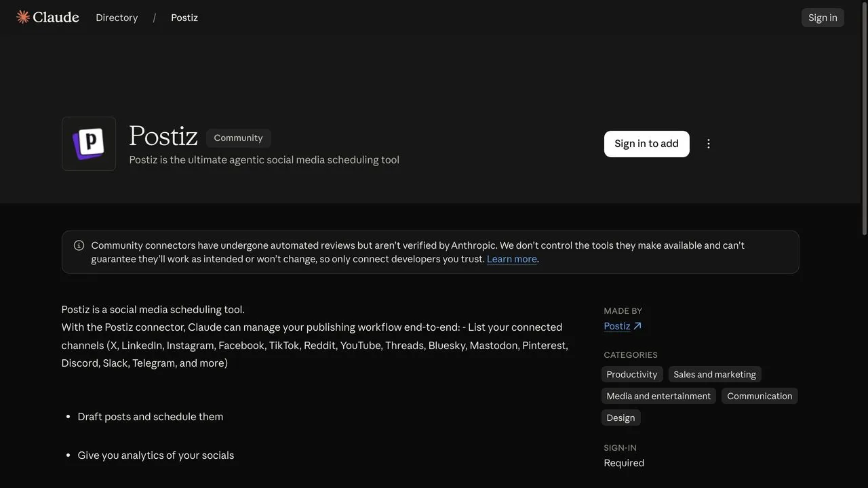Click the 'CATEGORIES' label

[631, 354]
